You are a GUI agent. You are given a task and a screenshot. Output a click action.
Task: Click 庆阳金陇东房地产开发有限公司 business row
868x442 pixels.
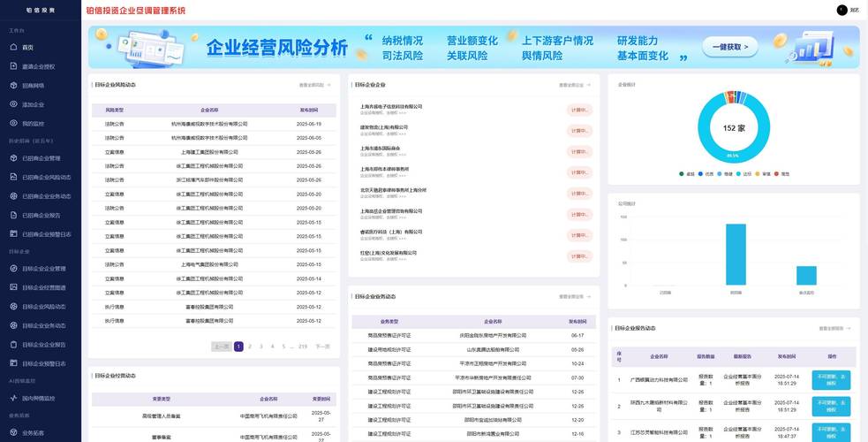click(x=473, y=336)
